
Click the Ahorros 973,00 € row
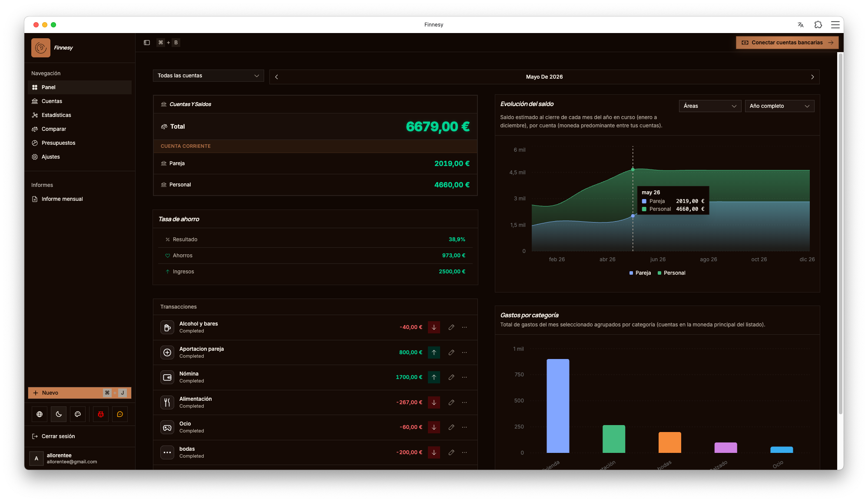(x=315, y=256)
